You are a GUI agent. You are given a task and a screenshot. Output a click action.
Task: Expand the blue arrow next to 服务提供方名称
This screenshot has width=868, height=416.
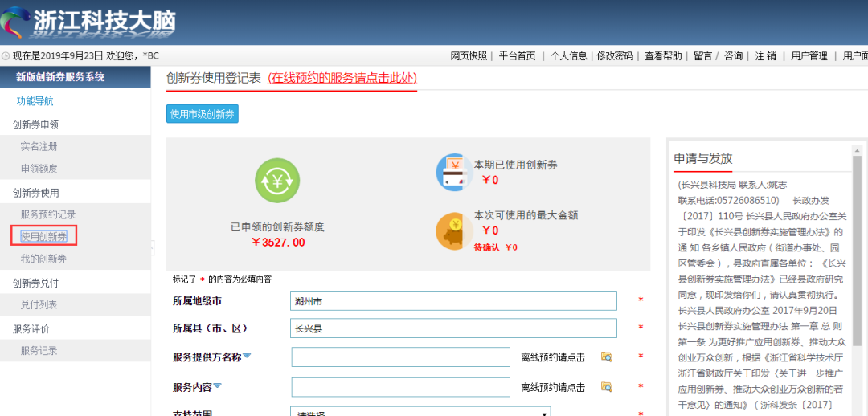coord(247,356)
